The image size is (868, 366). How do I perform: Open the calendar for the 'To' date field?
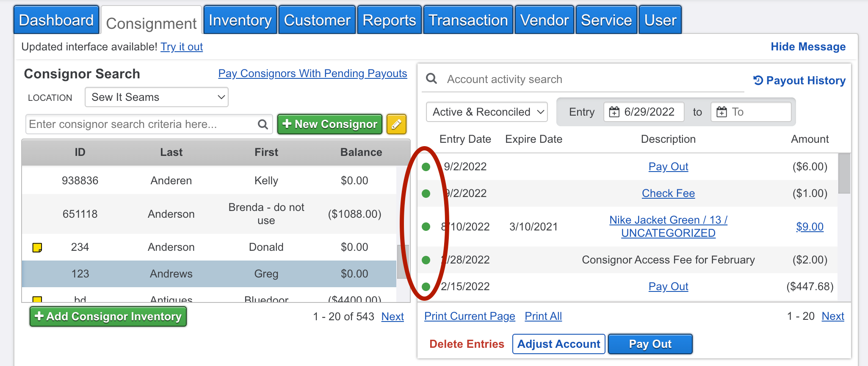pos(721,112)
